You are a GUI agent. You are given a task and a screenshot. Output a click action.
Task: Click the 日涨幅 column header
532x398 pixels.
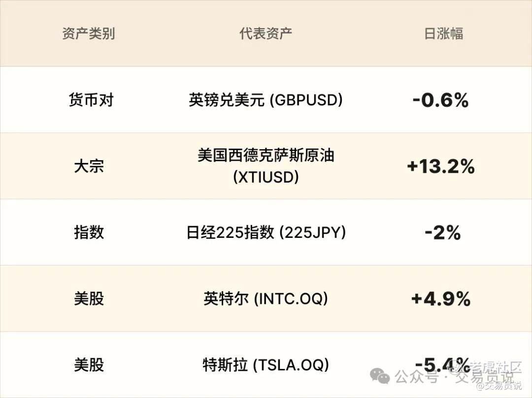tap(443, 33)
